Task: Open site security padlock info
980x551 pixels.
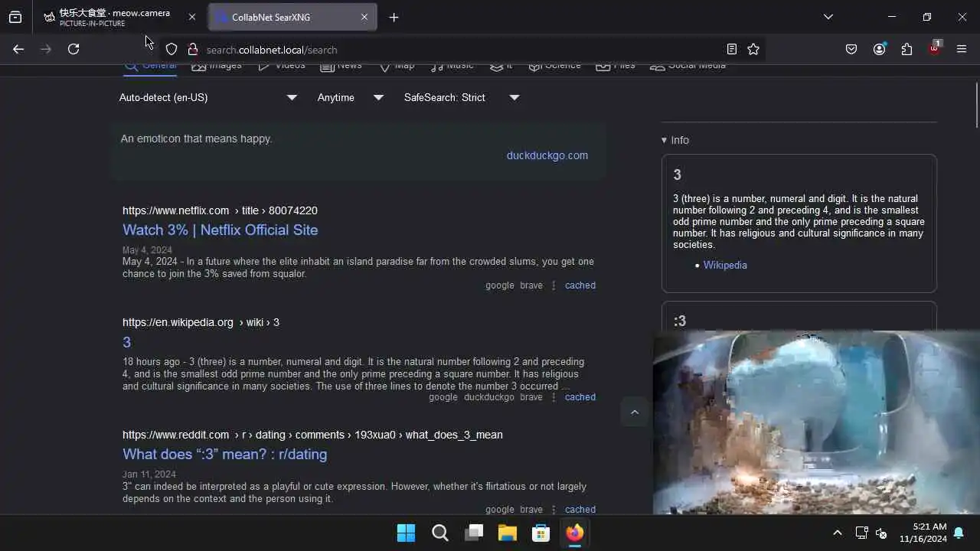Action: (x=193, y=49)
